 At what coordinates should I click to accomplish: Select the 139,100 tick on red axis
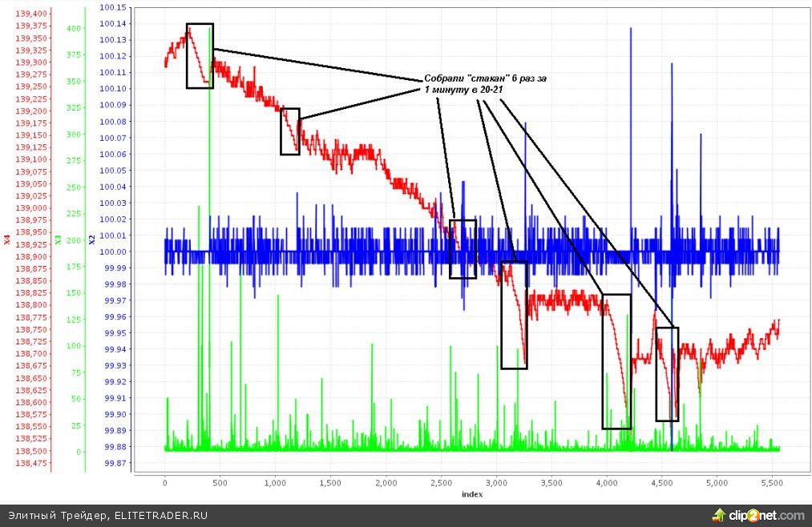click(x=31, y=159)
